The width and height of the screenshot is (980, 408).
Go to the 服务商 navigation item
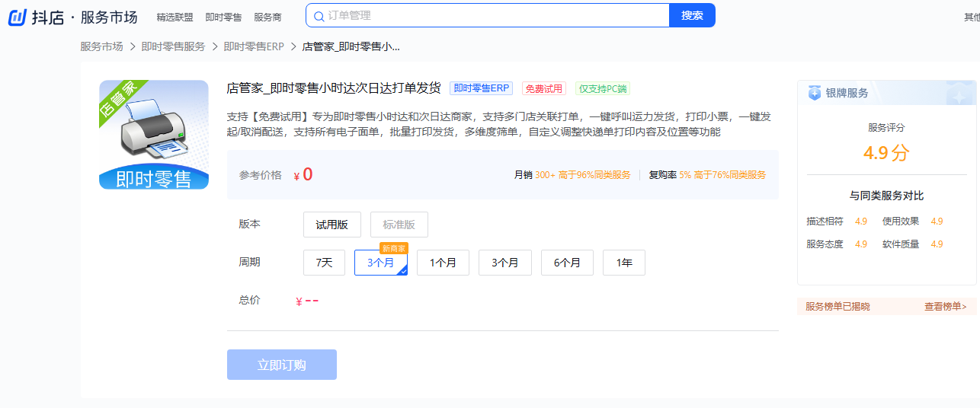click(x=267, y=17)
